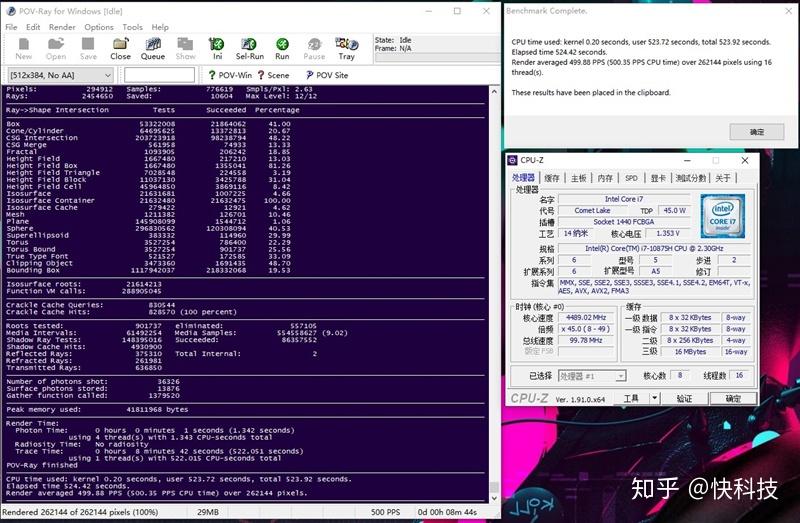This screenshot has height=523, width=800.
Task: Open the CPU-Z processor selection dropdown
Action: point(592,376)
